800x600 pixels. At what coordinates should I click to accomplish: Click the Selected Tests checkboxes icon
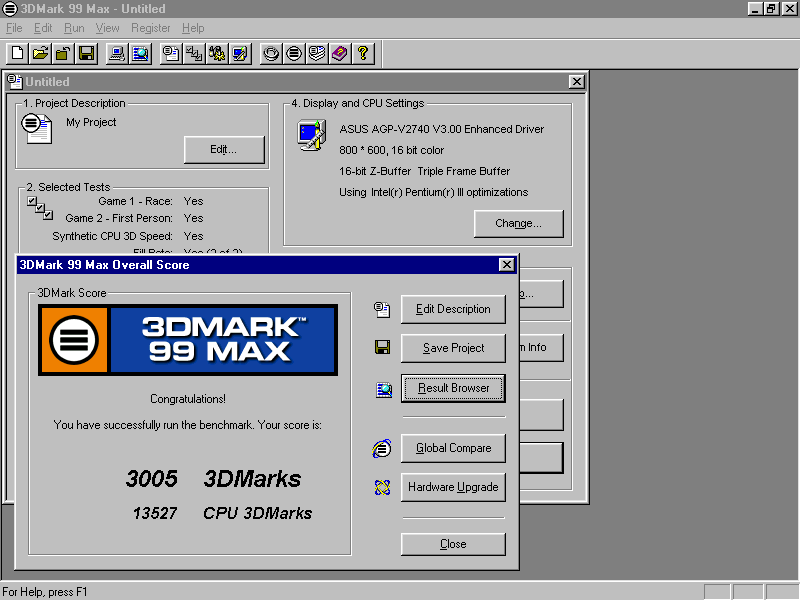(x=40, y=208)
